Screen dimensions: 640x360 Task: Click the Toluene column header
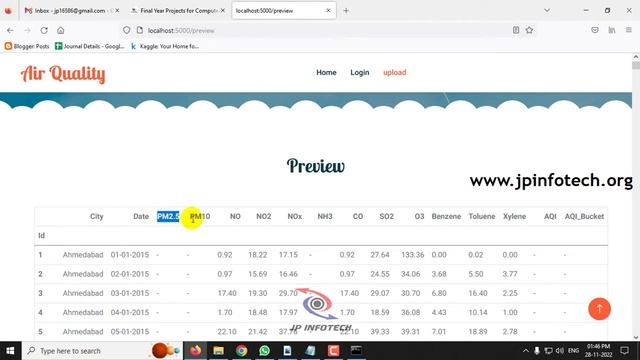point(482,216)
